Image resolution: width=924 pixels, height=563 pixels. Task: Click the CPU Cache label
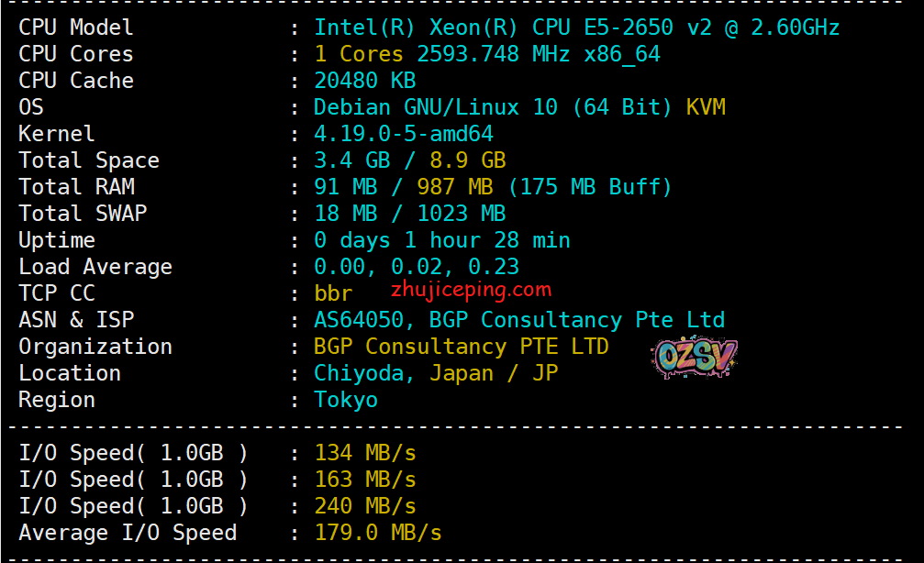[x=76, y=80]
